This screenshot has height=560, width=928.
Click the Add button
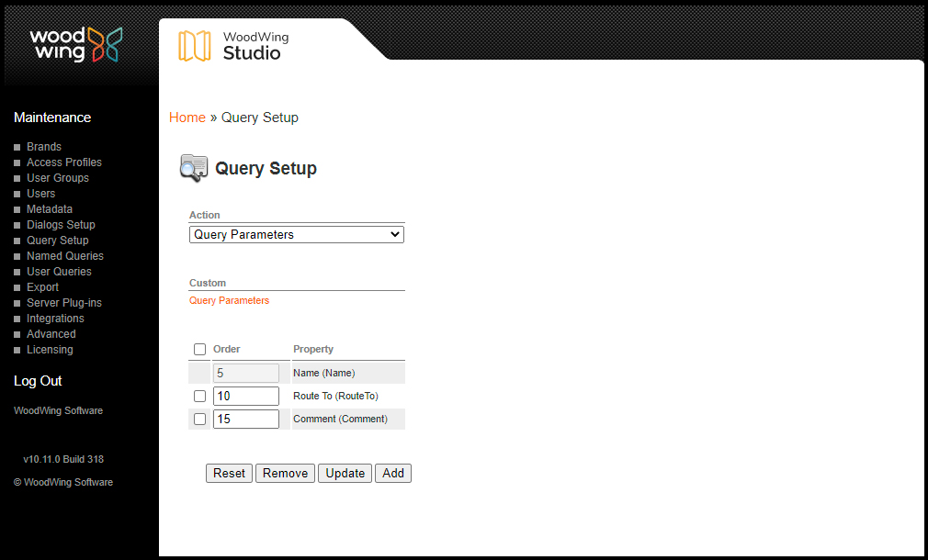[x=392, y=473]
